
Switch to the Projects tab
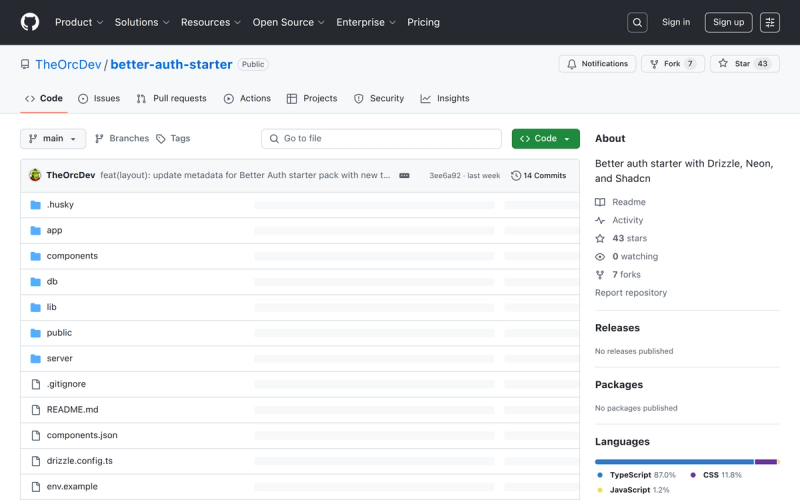tap(312, 98)
